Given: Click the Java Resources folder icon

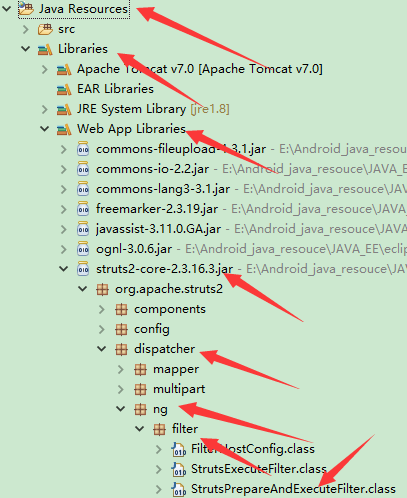Looking at the screenshot, I should pos(26,9).
